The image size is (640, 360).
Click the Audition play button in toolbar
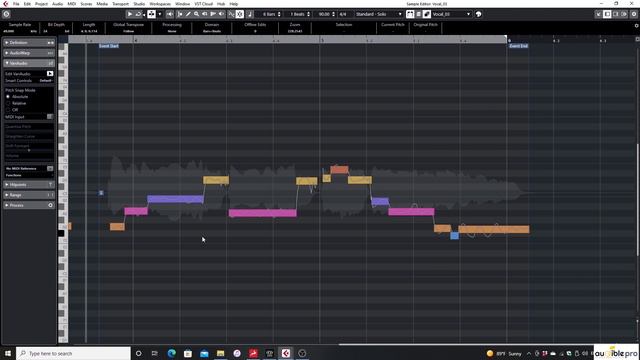point(130,14)
